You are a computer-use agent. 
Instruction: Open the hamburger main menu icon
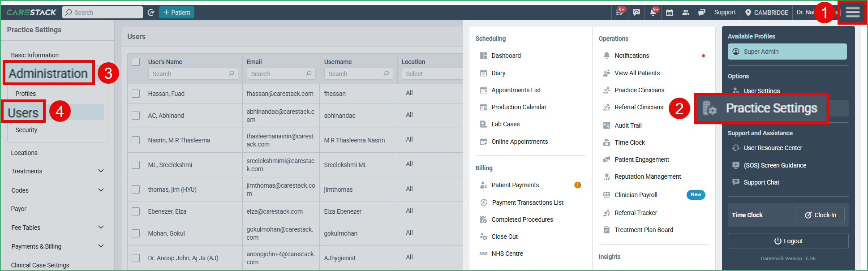pyautogui.click(x=852, y=12)
